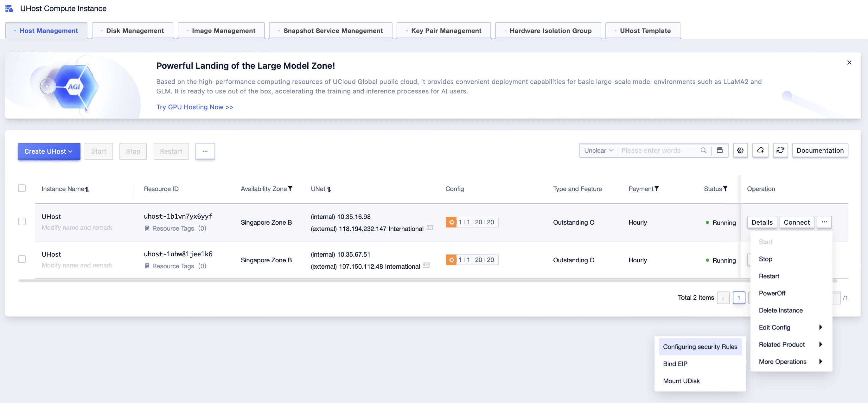The height and width of the screenshot is (403, 868).
Task: Click Ubuntu OS icon for uhost-1ahw81jee1k6
Action: coord(451,260)
